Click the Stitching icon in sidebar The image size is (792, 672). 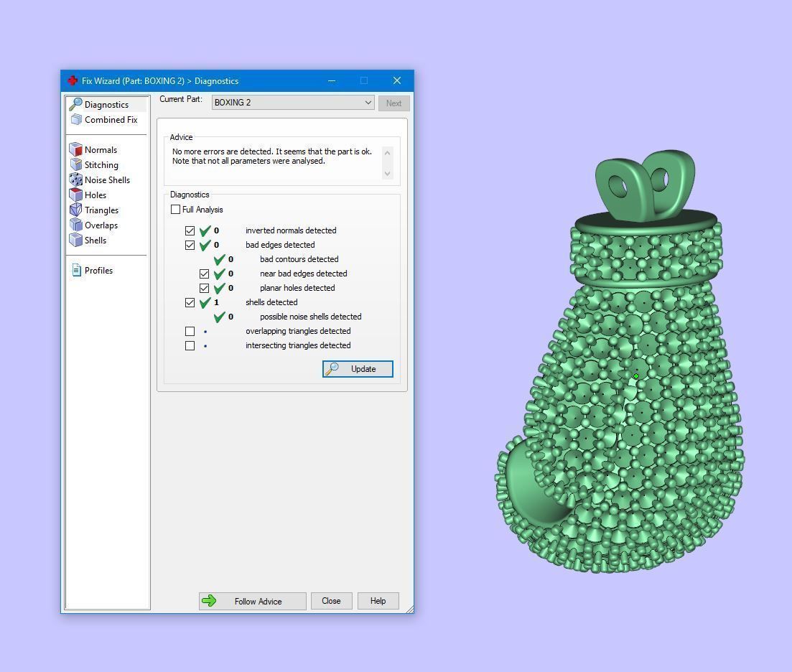(76, 164)
